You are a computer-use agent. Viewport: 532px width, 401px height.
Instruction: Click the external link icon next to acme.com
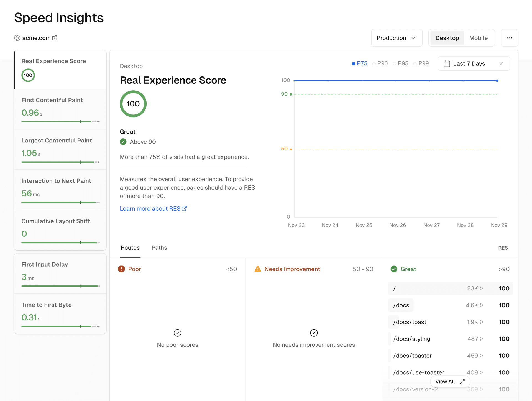[56, 37]
